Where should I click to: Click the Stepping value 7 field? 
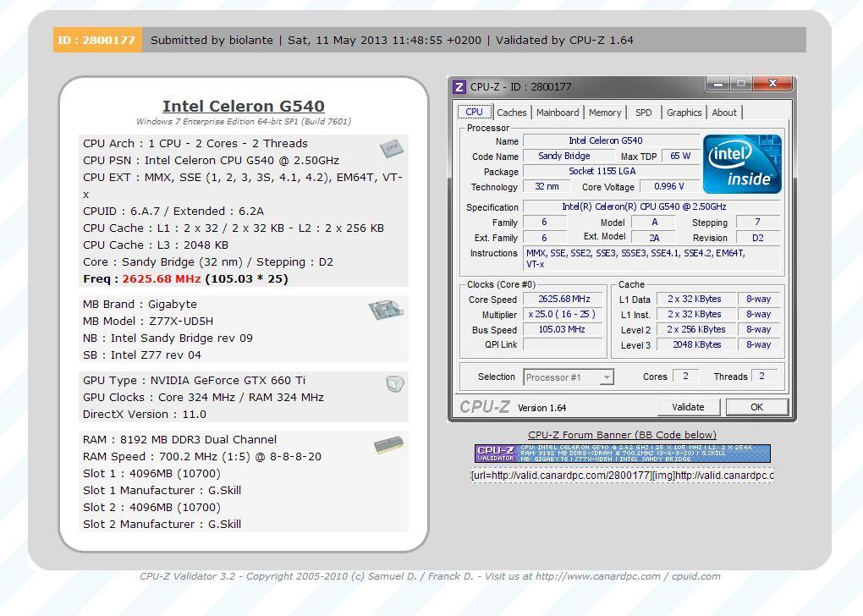(758, 222)
